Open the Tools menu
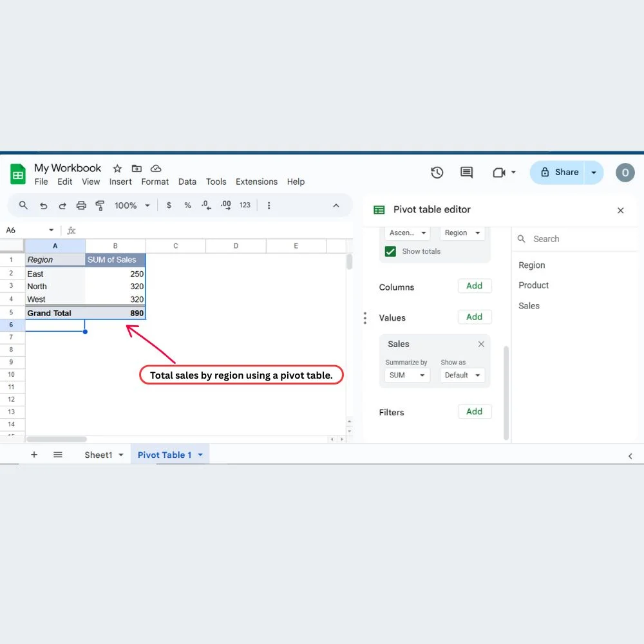The height and width of the screenshot is (644, 644). (x=216, y=182)
